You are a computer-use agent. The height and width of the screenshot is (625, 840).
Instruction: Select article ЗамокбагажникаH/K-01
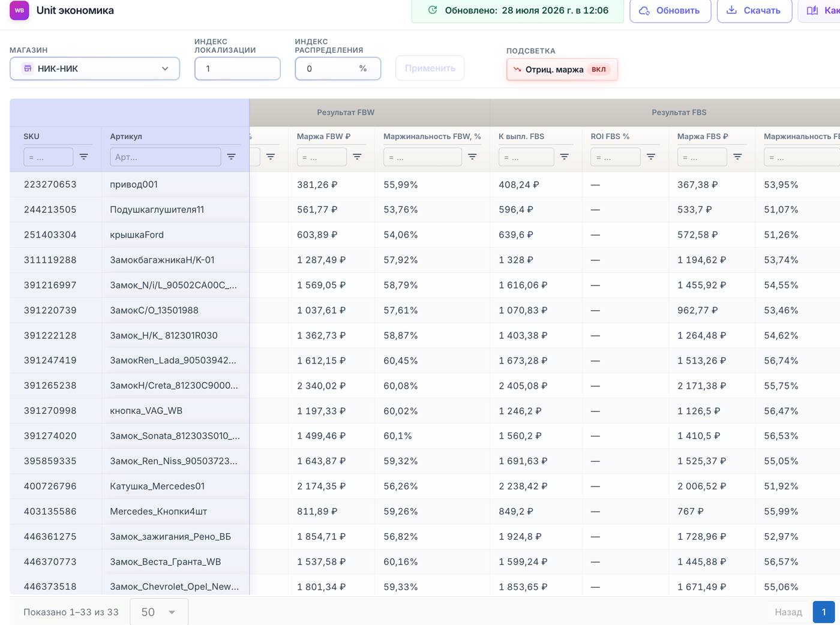pyautogui.click(x=162, y=260)
